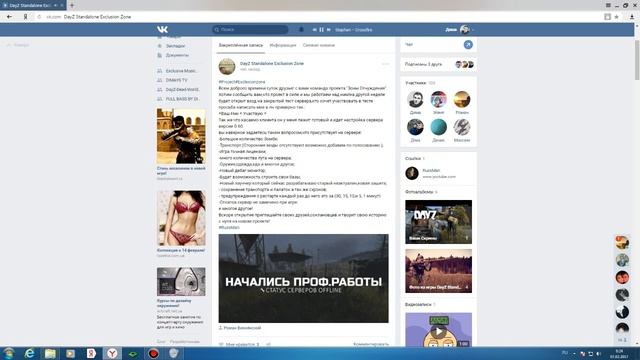Open Yandex Browser taskbar icon

click(x=112, y=353)
